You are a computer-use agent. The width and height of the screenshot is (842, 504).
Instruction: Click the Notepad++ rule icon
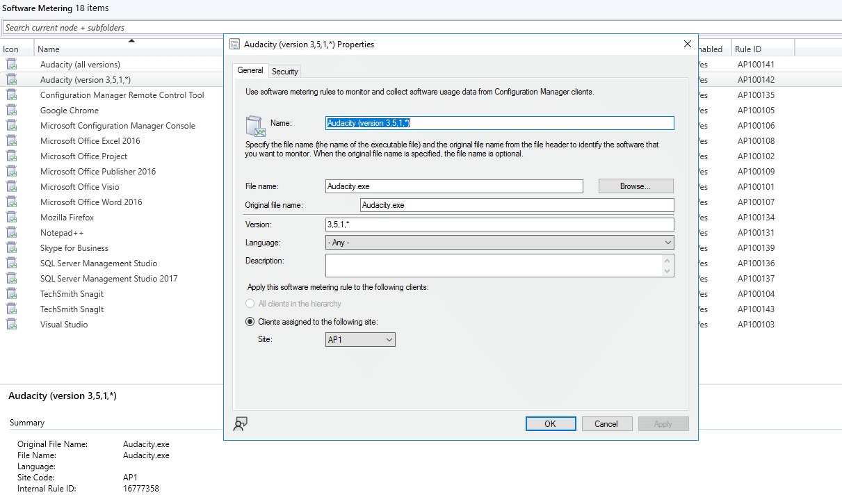coord(12,233)
